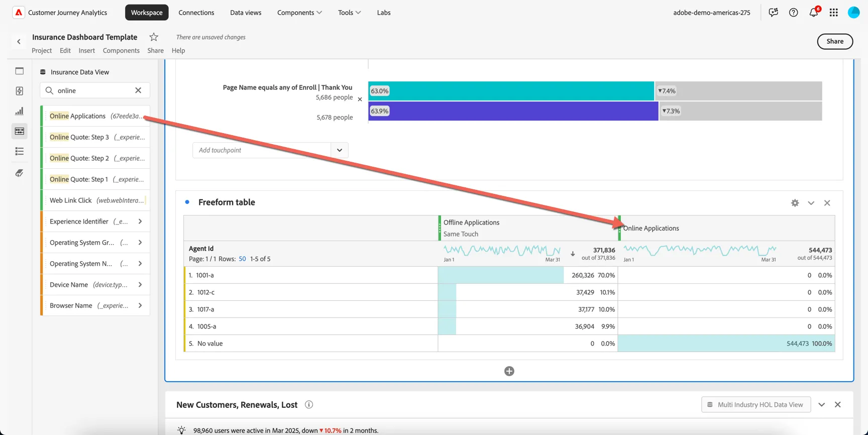868x435 pixels.
Task: Open the Components top menu
Action: tap(300, 13)
